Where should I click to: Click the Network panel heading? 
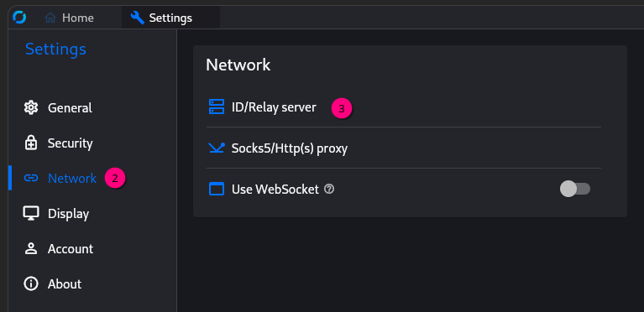(x=238, y=65)
